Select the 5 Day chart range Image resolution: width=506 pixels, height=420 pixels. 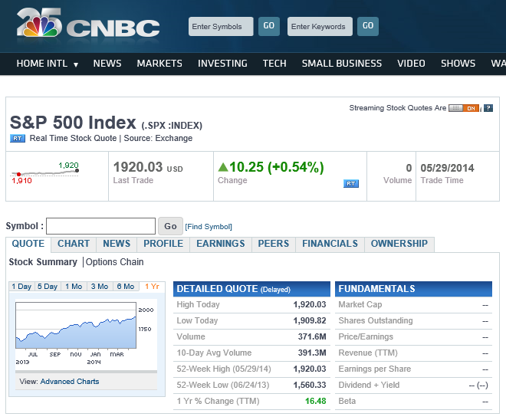[x=48, y=287]
